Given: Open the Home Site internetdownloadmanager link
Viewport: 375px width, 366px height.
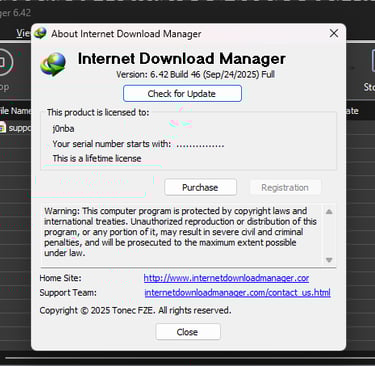Looking at the screenshot, I should pyautogui.click(x=226, y=278).
